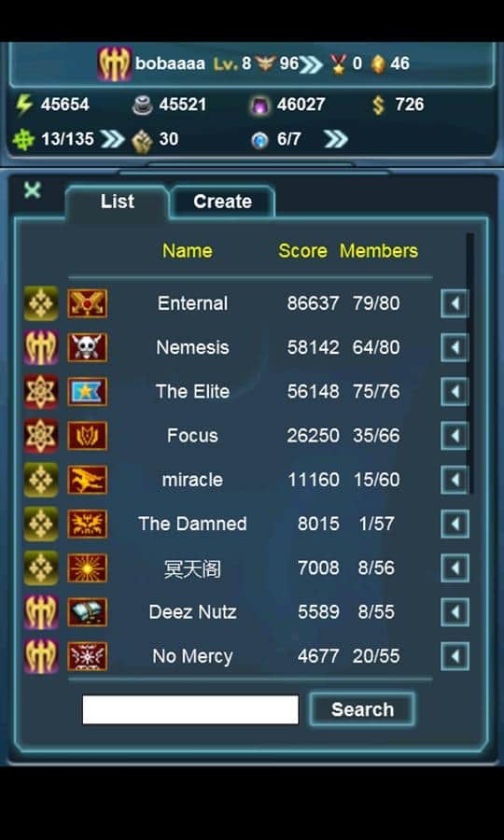This screenshot has width=504, height=840.
Task: Tap bobaaaa's player avatar icon
Action: 115,63
